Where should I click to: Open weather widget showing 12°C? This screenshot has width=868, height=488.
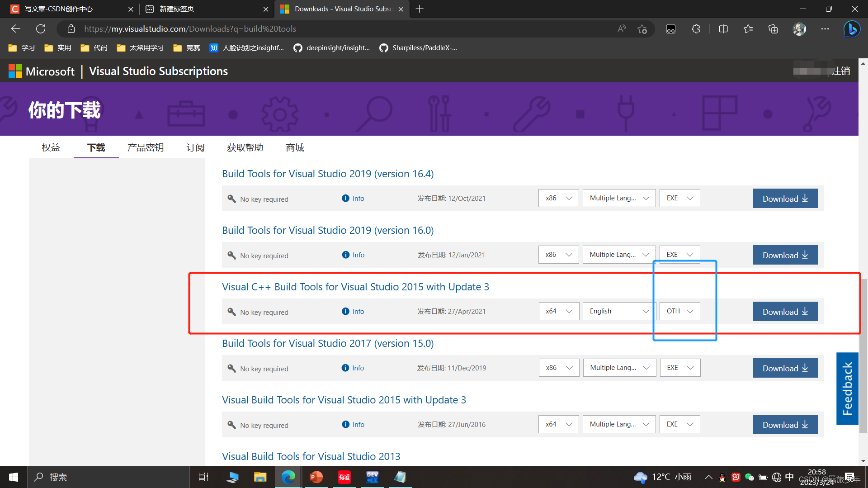tap(663, 477)
